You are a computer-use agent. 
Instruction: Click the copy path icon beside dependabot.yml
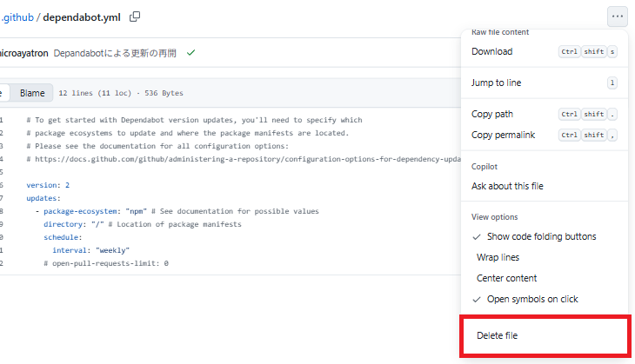click(135, 17)
